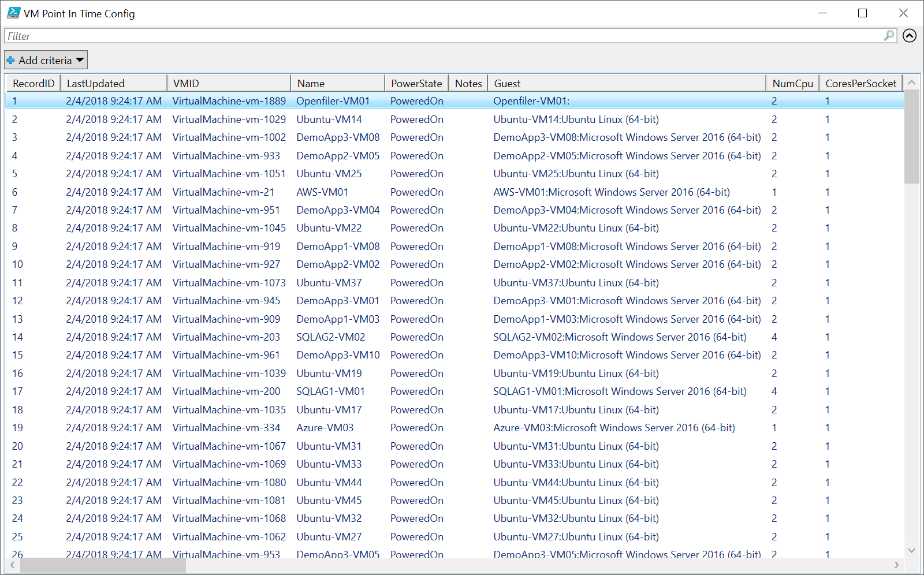Click the PowerShell icon in the title bar
This screenshot has width=924, height=575.
pos(12,13)
